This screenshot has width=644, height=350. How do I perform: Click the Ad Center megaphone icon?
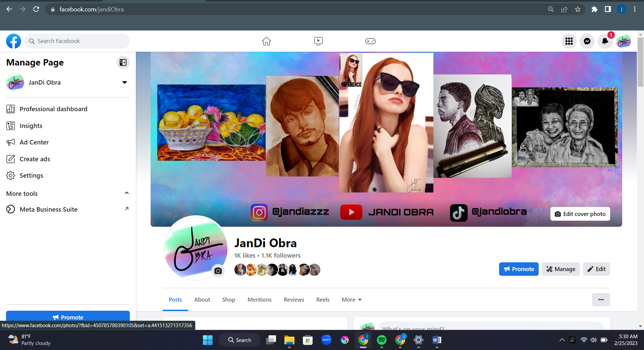pos(11,142)
